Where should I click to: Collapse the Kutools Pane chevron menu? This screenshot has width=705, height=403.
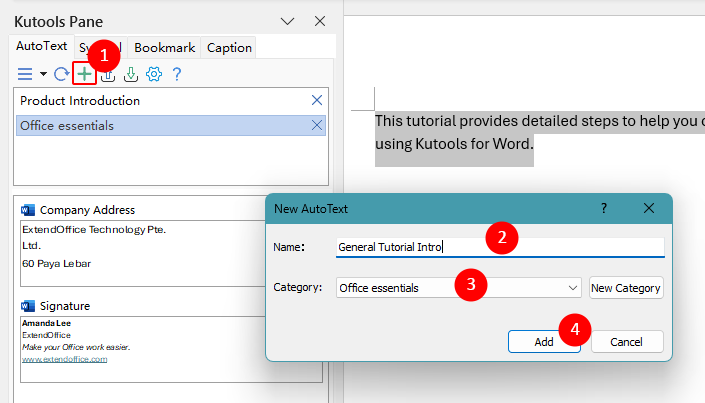(287, 21)
